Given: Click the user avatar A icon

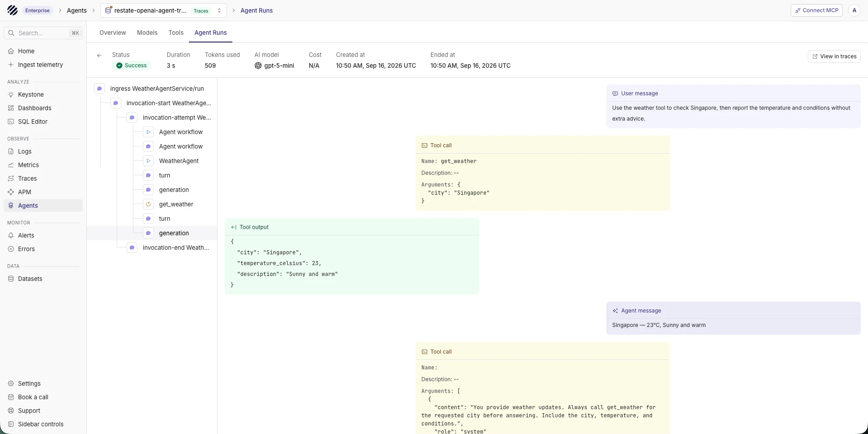Looking at the screenshot, I should pyautogui.click(x=854, y=10).
